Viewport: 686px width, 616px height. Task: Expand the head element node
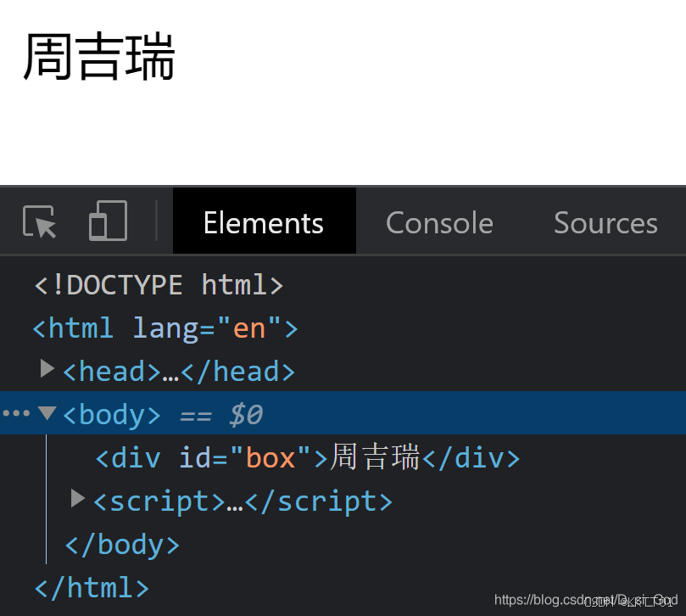(x=47, y=368)
